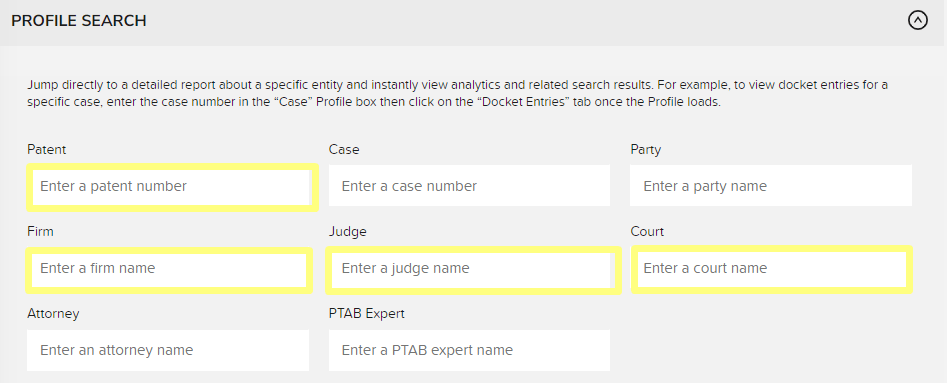This screenshot has height=383, width=947.
Task: Click the PTAB expert name field
Action: 469,350
